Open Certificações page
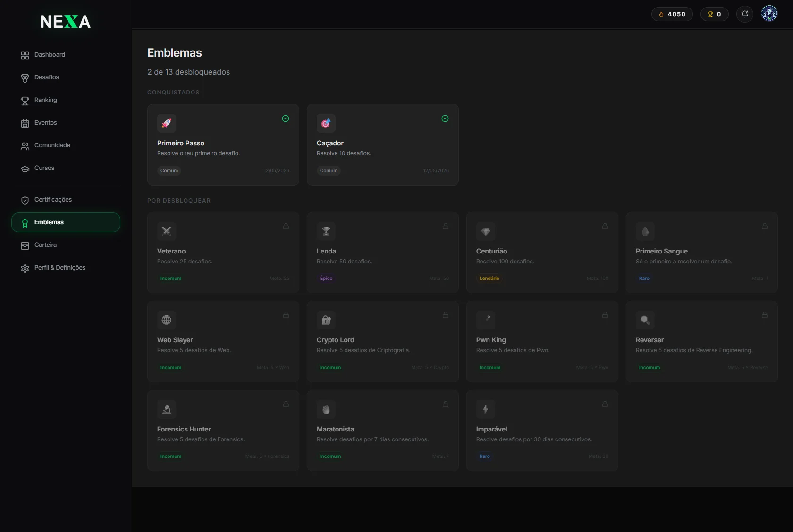793x532 pixels. point(66,200)
